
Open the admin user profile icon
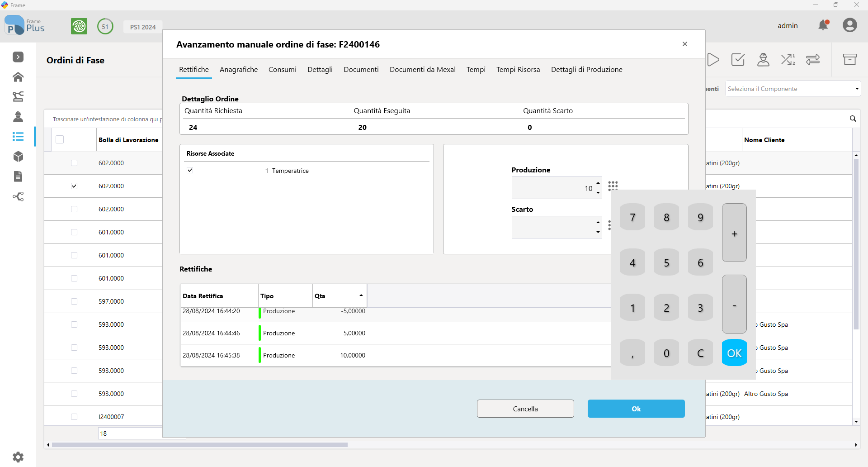[849, 25]
